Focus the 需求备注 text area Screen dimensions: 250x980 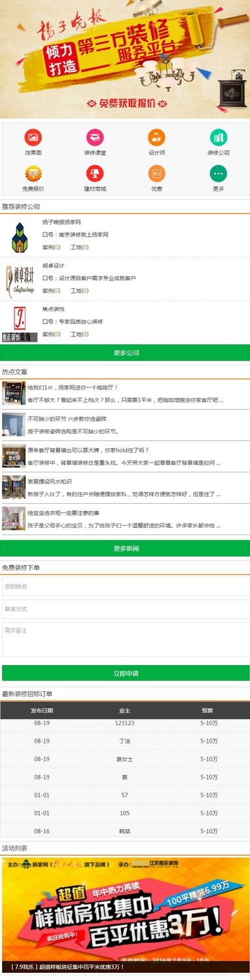pyautogui.click(x=126, y=640)
